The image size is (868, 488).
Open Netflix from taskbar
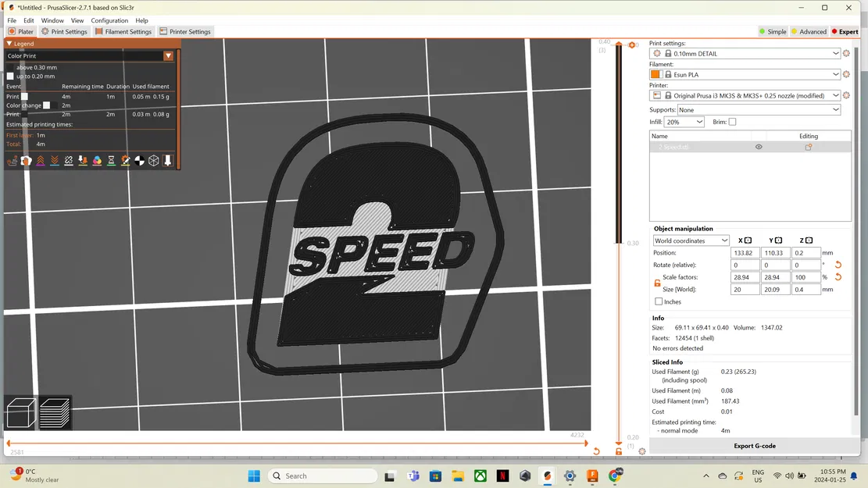click(502, 476)
